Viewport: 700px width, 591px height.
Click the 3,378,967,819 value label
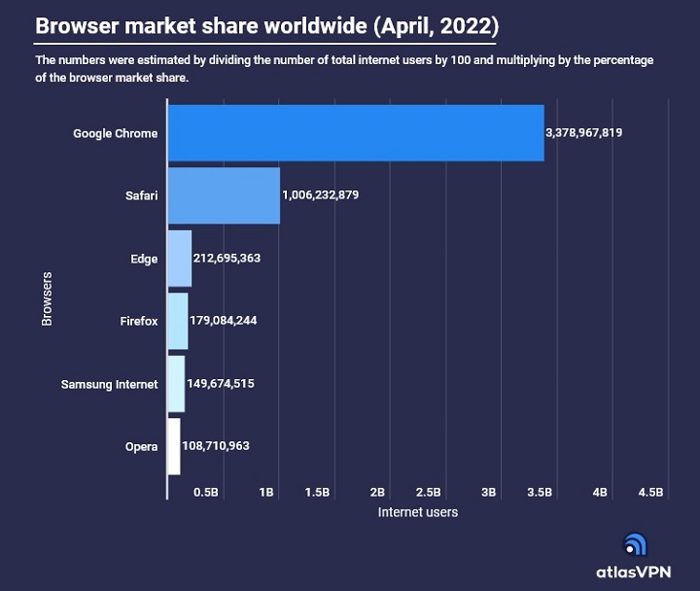pyautogui.click(x=583, y=133)
